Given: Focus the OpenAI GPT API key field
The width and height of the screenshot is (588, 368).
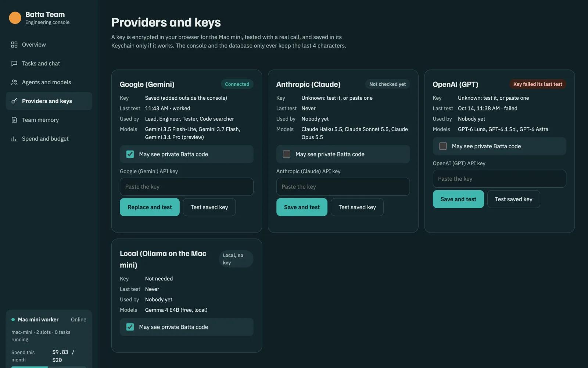Looking at the screenshot, I should coord(499,178).
